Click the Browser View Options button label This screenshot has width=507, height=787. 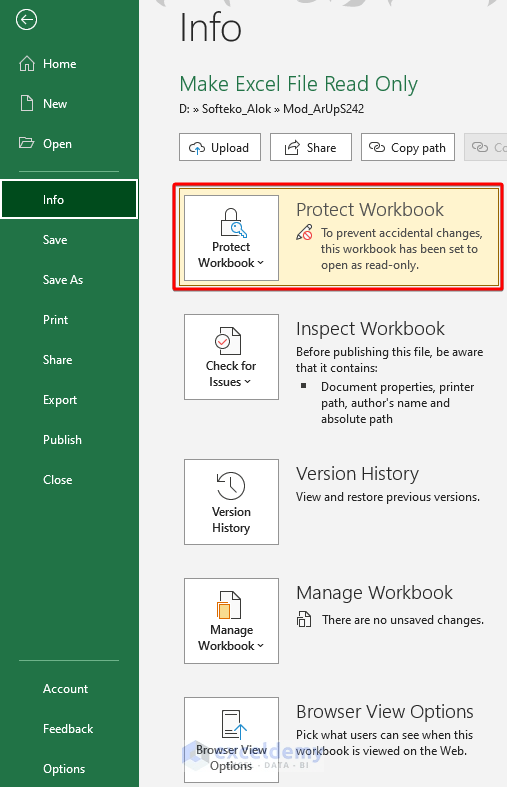[x=231, y=757]
